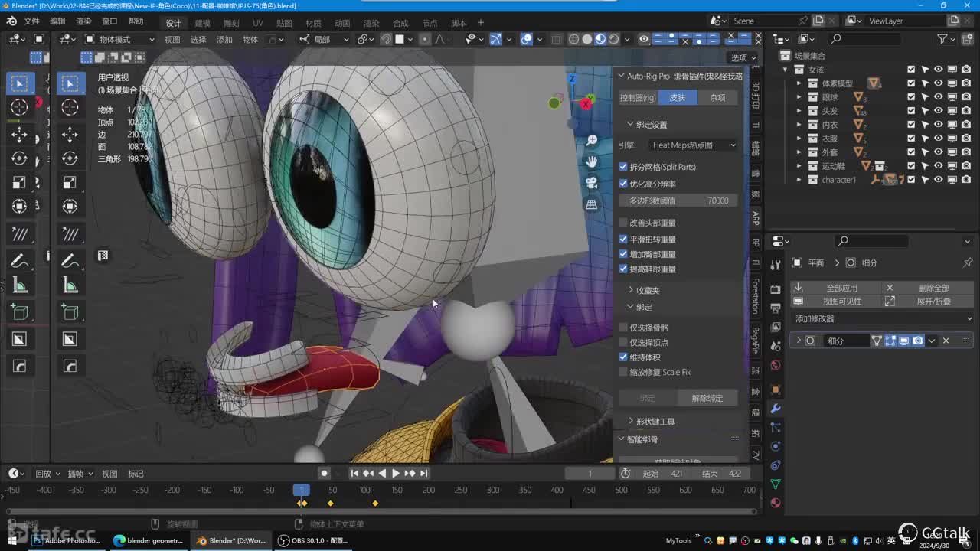Adjust the 多边形数阈值 70000 value field
This screenshot has width=980, height=551.
coord(678,201)
